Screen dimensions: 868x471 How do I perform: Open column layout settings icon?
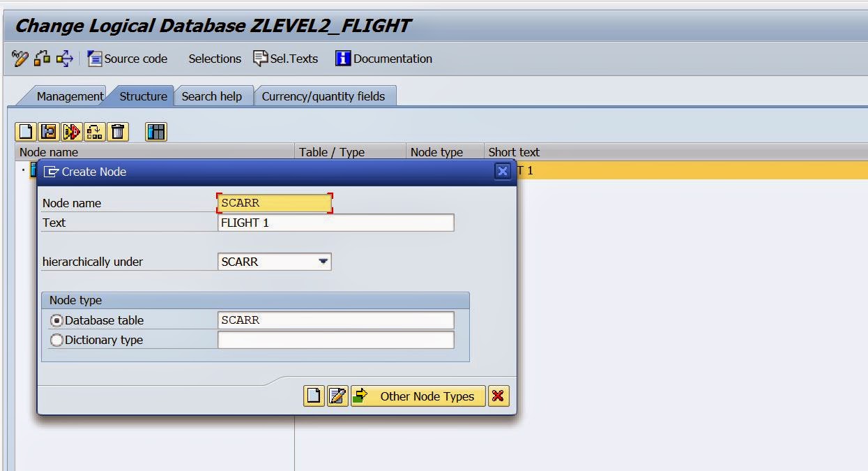[155, 131]
